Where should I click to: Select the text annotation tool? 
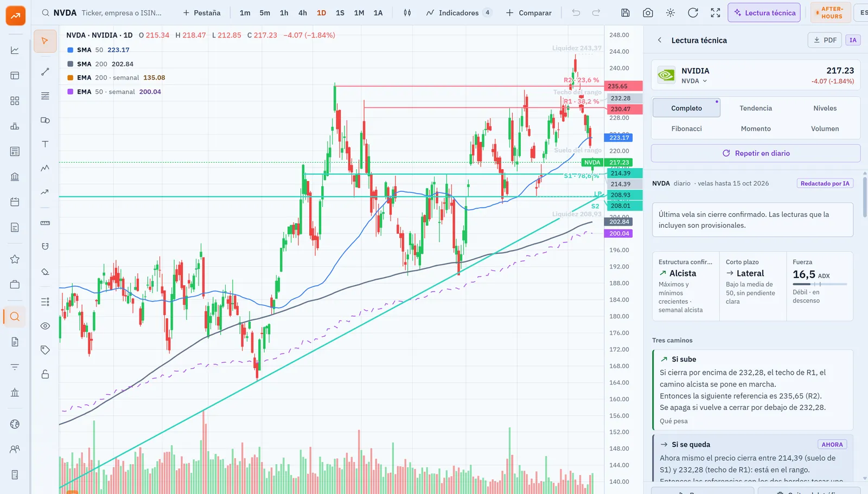coord(45,144)
